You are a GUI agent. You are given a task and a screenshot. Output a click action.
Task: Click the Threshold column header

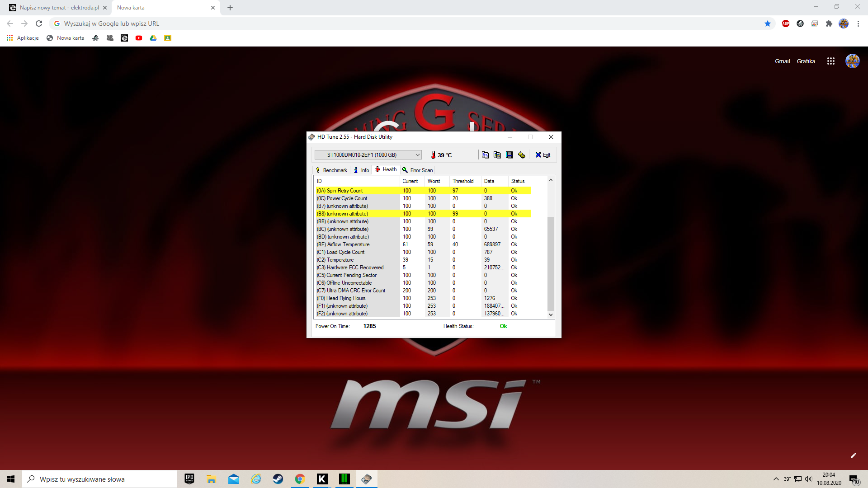[465, 181]
